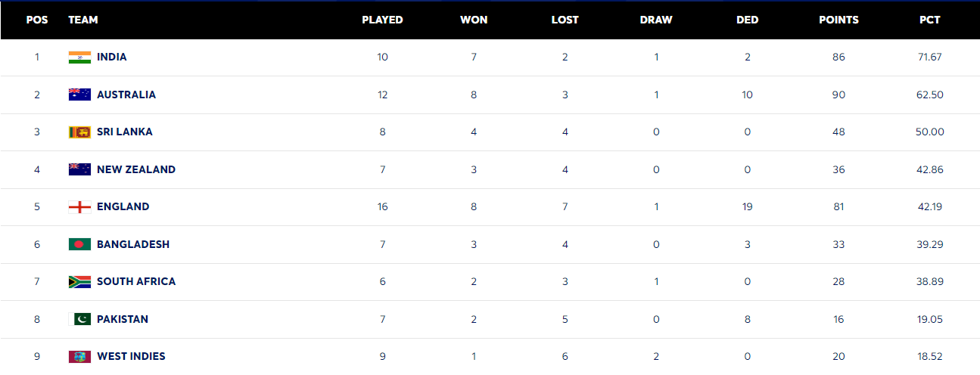Click the POINTS column header

coord(838,20)
